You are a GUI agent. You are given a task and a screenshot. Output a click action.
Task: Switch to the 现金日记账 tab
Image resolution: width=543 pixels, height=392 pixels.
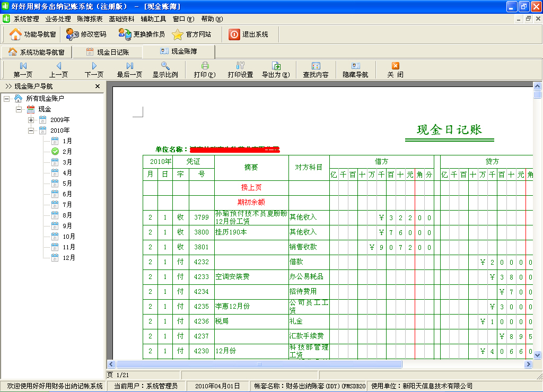(108, 52)
